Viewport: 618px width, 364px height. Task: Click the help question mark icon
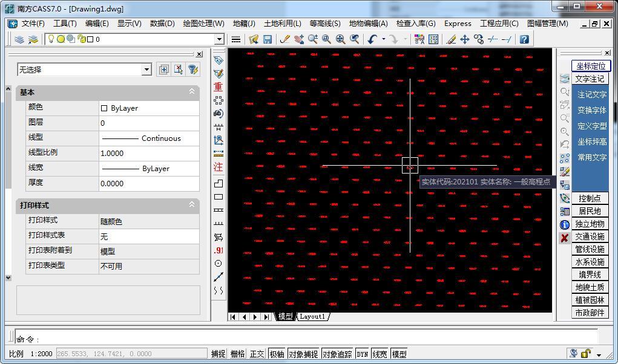coord(524,39)
